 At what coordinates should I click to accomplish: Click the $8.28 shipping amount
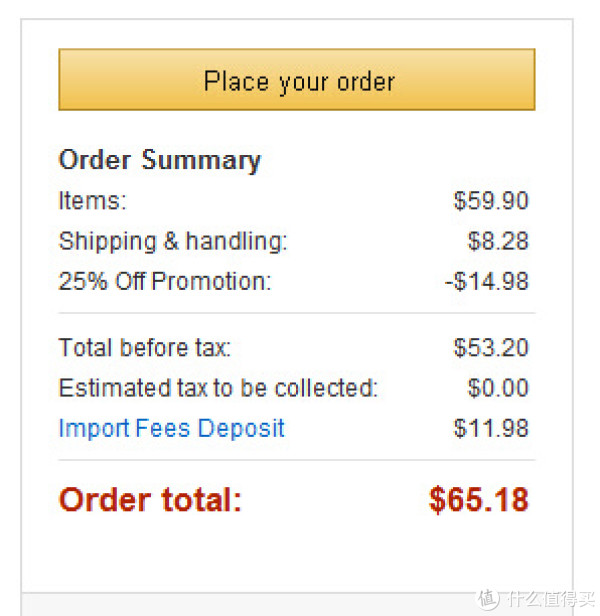498,241
